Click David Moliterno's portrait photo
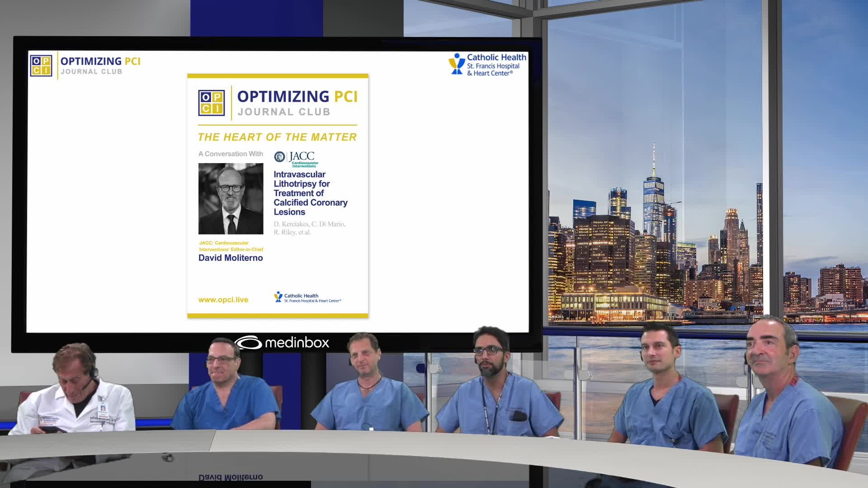 (231, 199)
